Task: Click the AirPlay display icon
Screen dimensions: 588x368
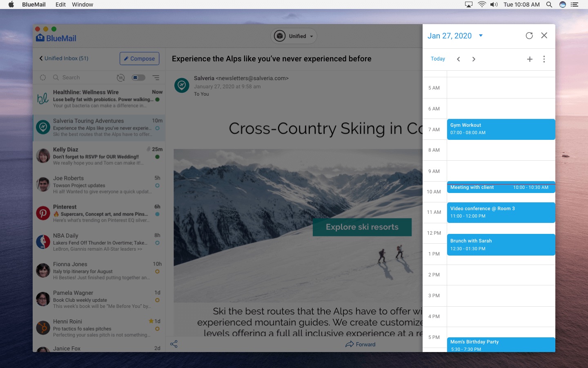Action: [x=469, y=4]
